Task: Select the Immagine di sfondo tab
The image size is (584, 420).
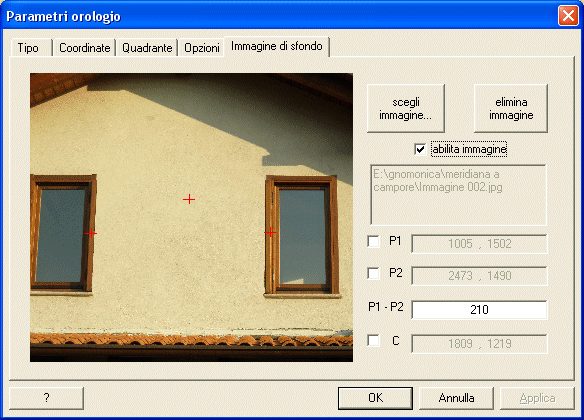Action: (276, 46)
